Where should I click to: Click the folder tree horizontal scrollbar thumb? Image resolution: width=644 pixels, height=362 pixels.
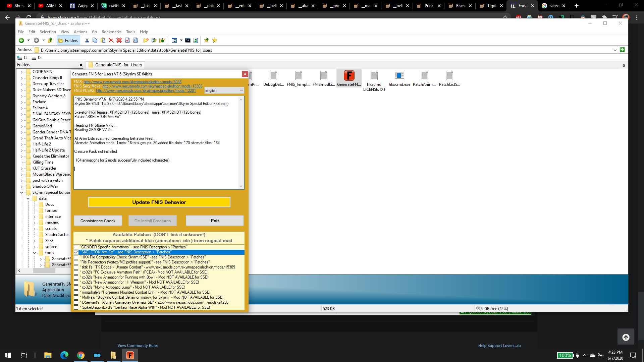pyautogui.click(x=44, y=271)
